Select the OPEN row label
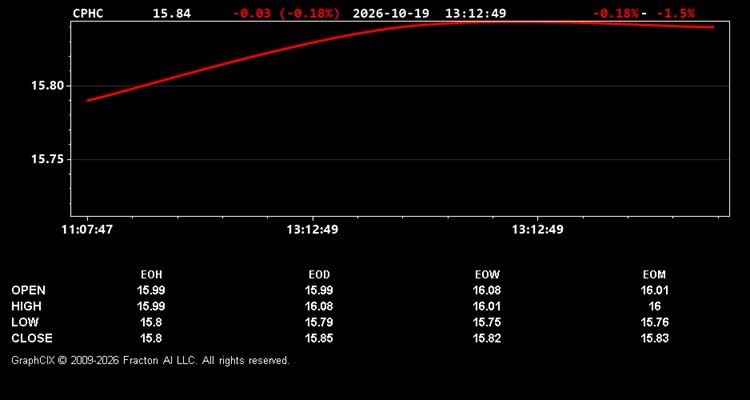The image size is (750, 400). pyautogui.click(x=28, y=290)
